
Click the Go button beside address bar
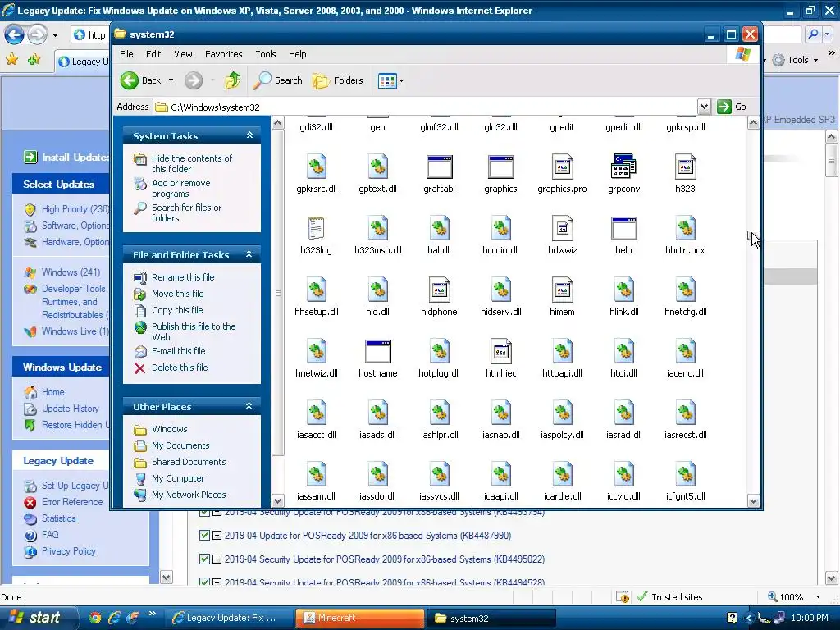(733, 107)
